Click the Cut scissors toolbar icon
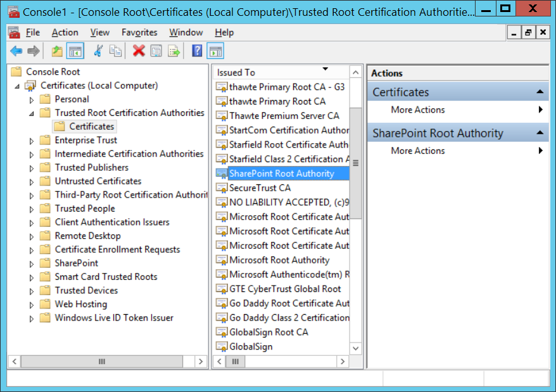 [x=98, y=51]
